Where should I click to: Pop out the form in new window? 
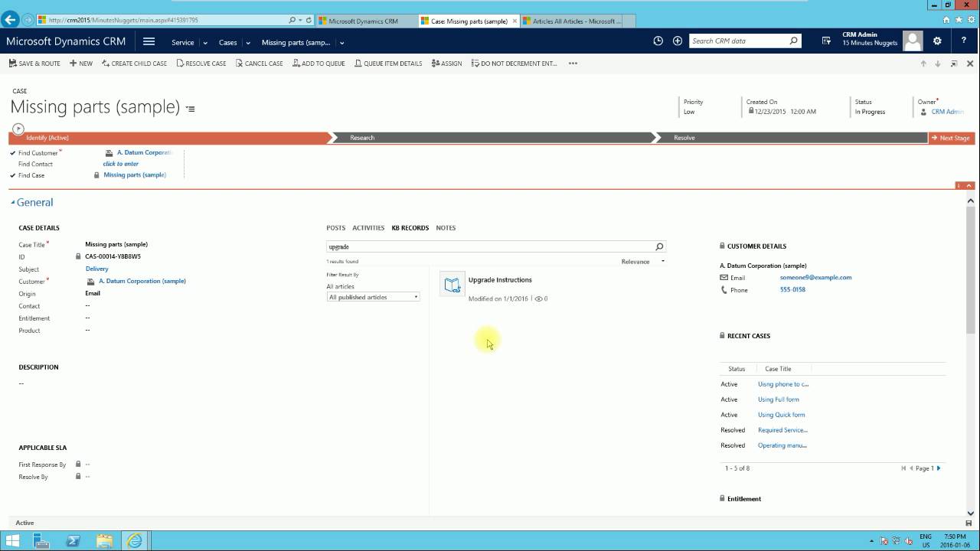(953, 64)
